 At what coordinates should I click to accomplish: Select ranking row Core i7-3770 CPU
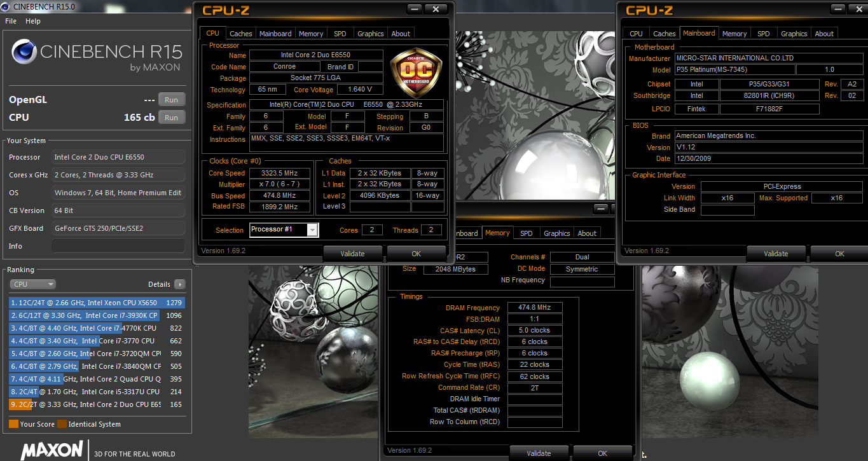(97, 341)
